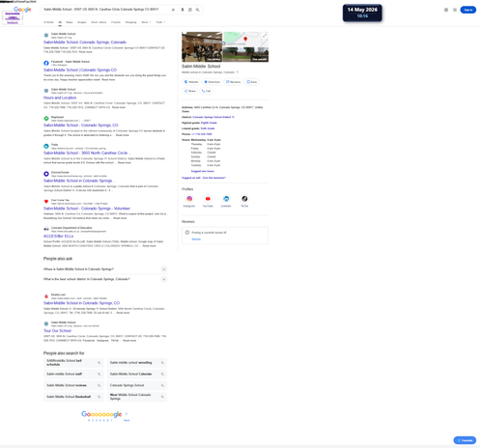Open the Google apps grid icon

pos(455,10)
